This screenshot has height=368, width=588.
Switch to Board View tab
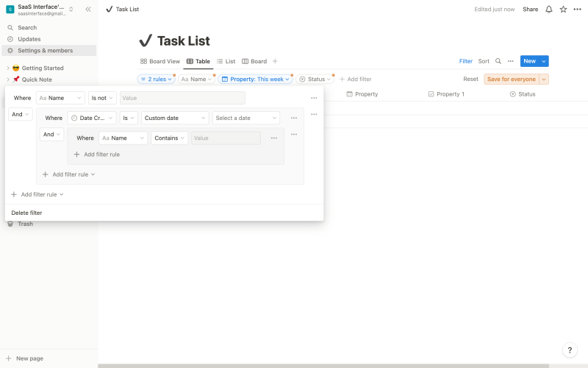pyautogui.click(x=160, y=61)
